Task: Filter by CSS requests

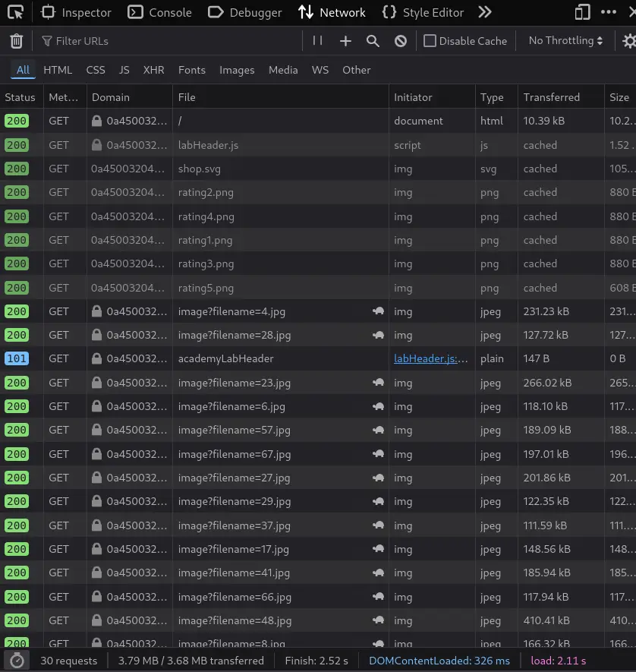Action: [96, 70]
